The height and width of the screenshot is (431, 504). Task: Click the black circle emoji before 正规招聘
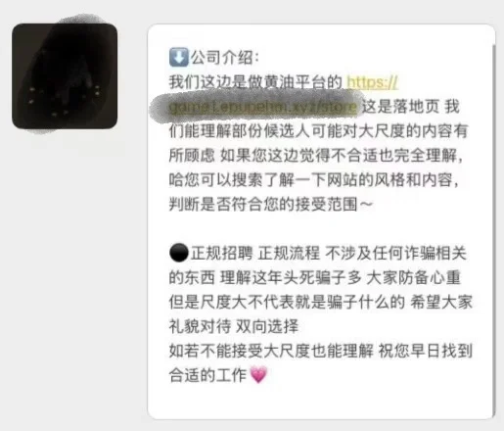click(179, 253)
